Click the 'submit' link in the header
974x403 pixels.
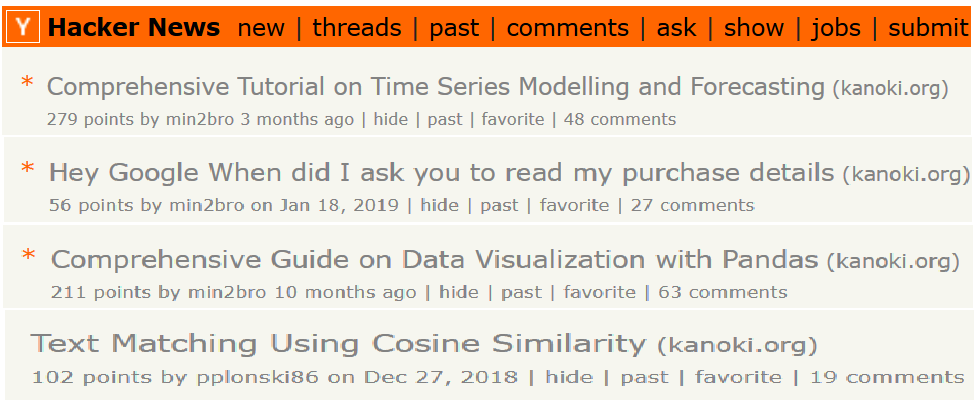(928, 28)
